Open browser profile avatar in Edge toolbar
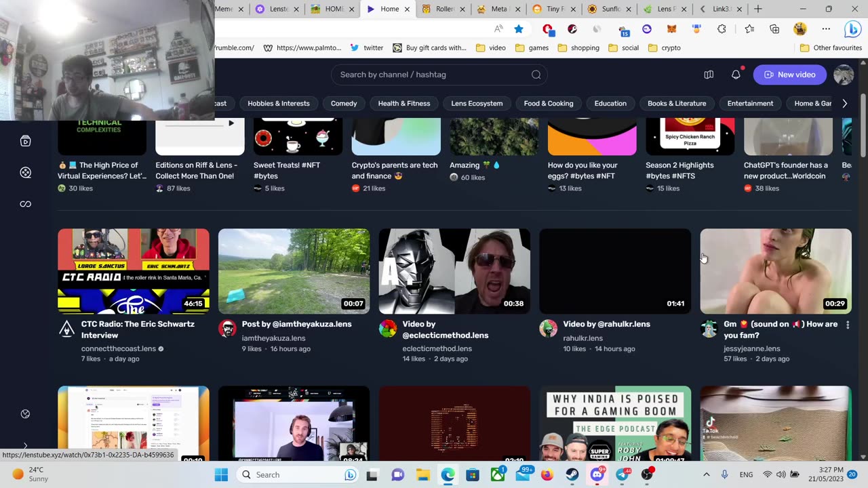The image size is (868, 488). tap(800, 28)
